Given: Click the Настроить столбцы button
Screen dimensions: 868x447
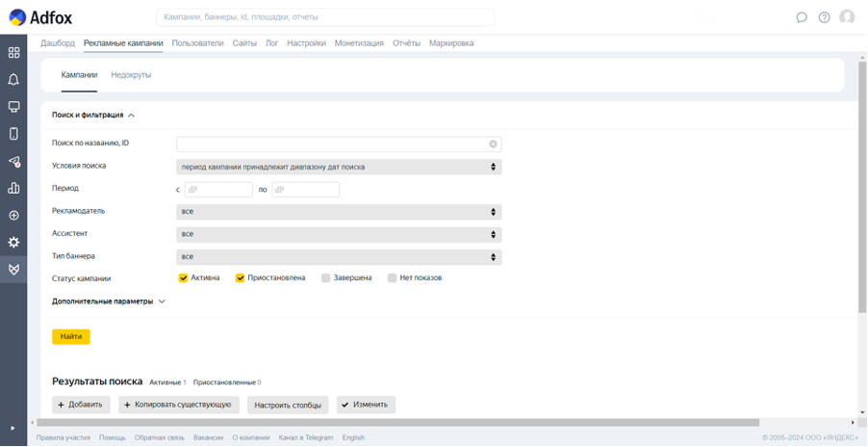Looking at the screenshot, I should (287, 405).
